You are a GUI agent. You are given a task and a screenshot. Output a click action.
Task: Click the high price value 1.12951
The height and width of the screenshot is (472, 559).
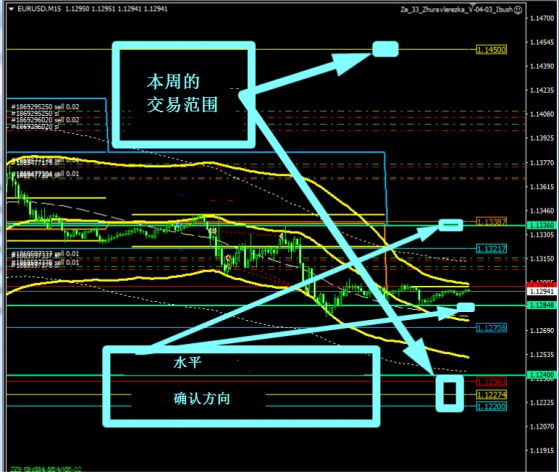coord(103,9)
